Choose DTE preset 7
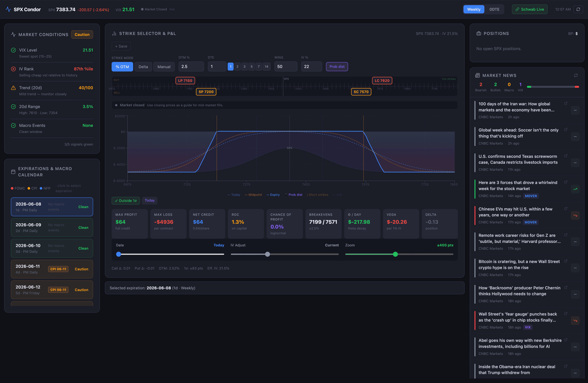Screen dimensions: 588x383 pos(258,67)
